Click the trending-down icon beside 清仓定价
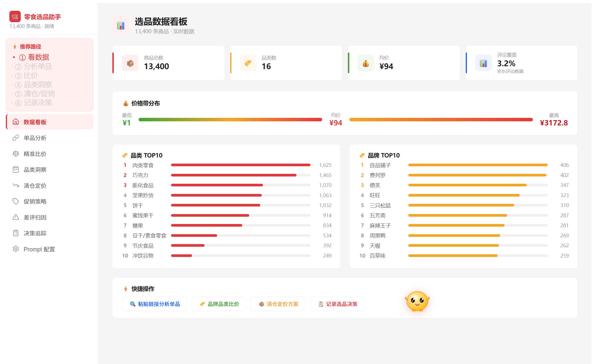This screenshot has width=593, height=364. (16, 185)
